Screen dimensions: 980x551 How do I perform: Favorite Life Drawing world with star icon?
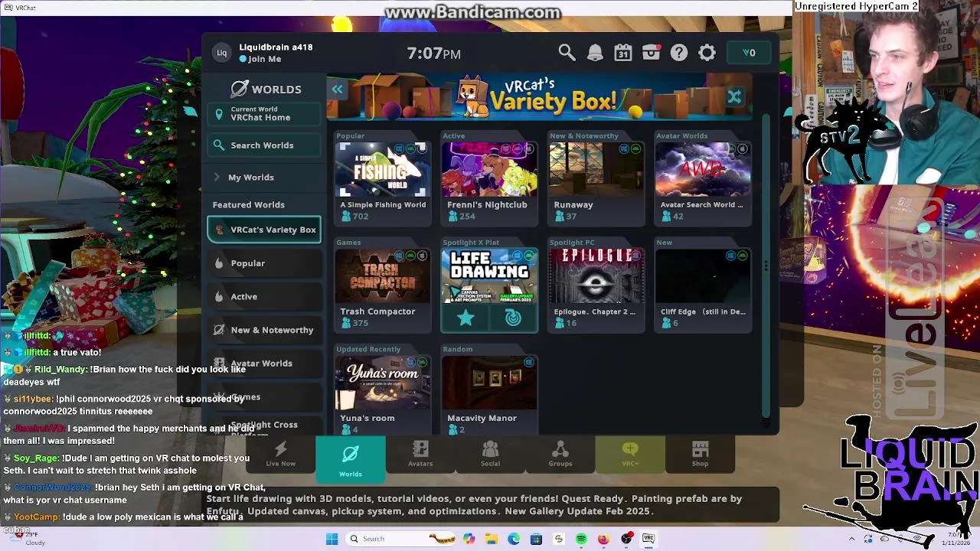465,318
